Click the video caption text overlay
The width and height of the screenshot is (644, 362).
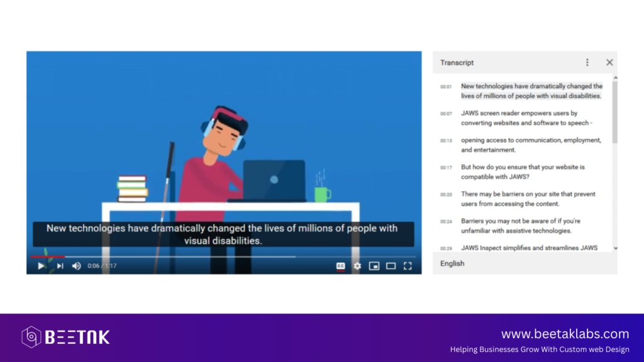[223, 234]
